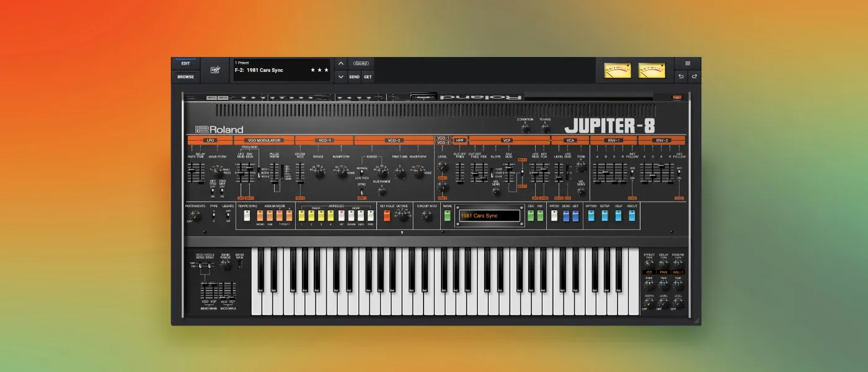Open the SETUP menu button
This screenshot has height=372, width=868.
tap(604, 215)
